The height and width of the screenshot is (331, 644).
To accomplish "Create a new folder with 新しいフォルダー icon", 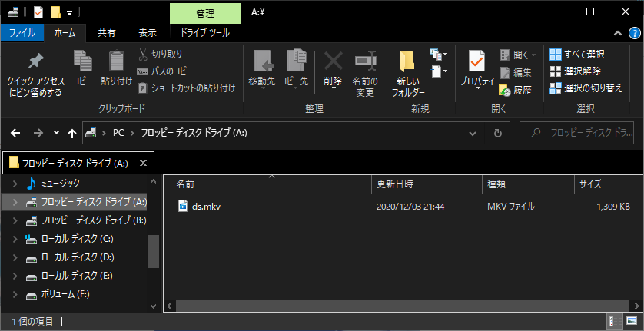I will 407,62.
